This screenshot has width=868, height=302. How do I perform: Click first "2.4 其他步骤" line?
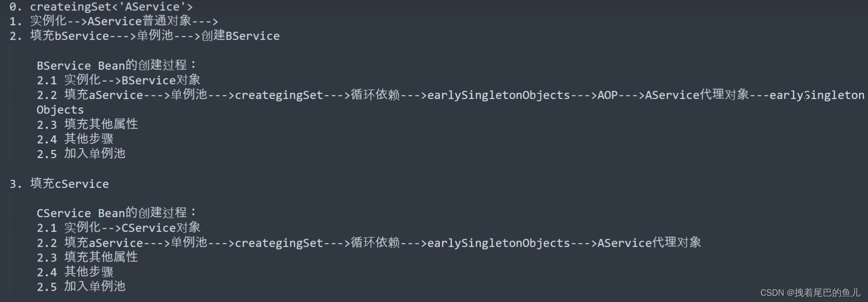tap(75, 139)
